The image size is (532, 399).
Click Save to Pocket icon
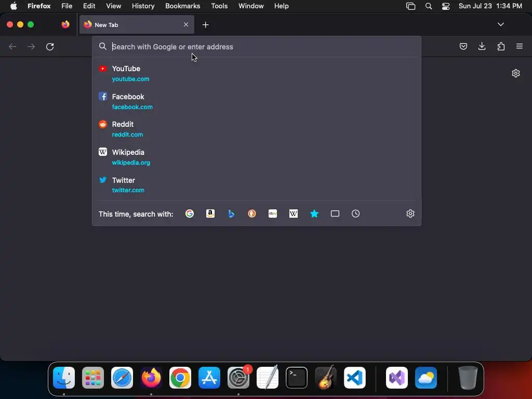click(x=463, y=46)
